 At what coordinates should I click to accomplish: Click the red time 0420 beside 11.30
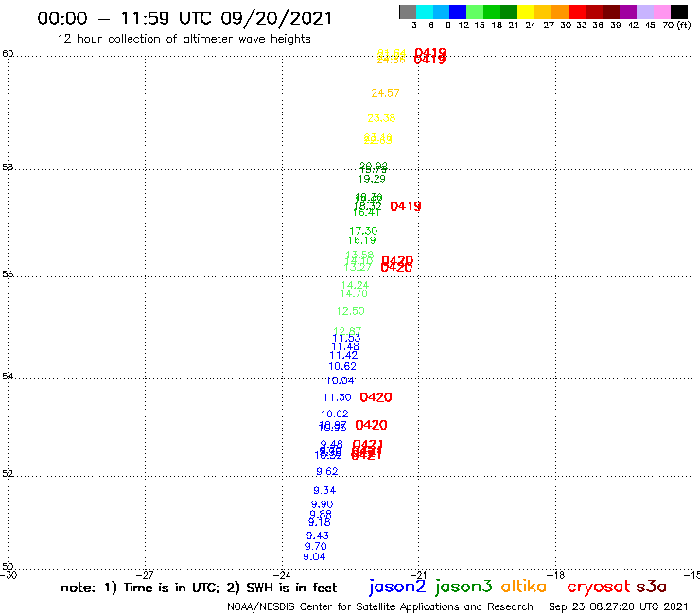[x=376, y=397]
